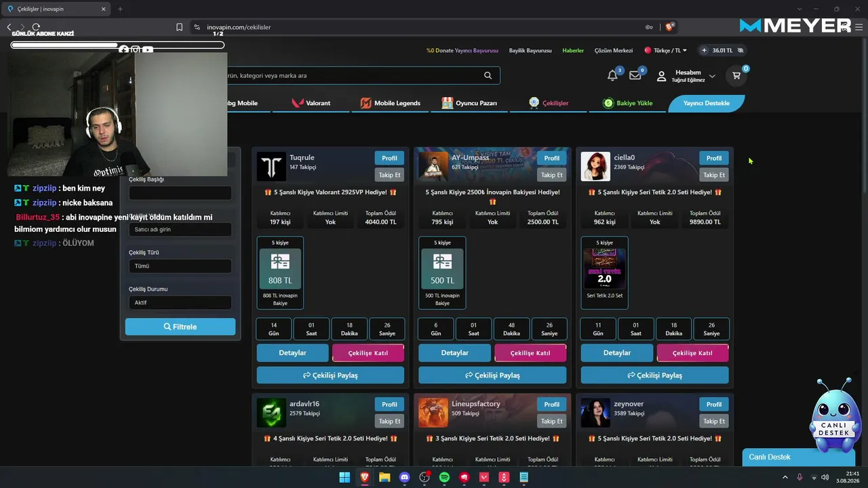Open Tuqrule's Profil button

tap(389, 158)
